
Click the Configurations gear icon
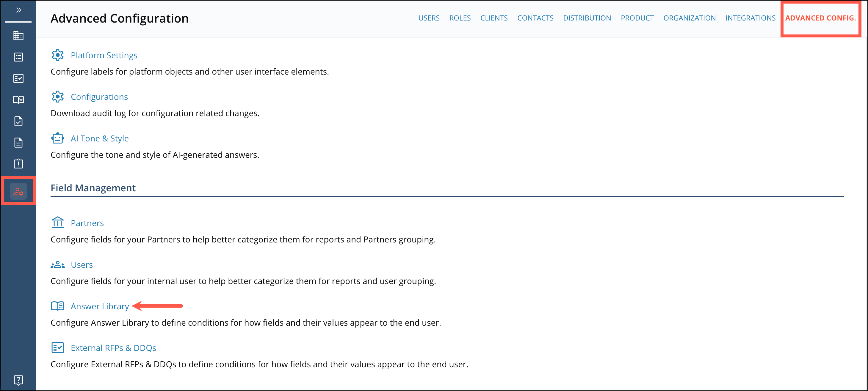point(58,97)
